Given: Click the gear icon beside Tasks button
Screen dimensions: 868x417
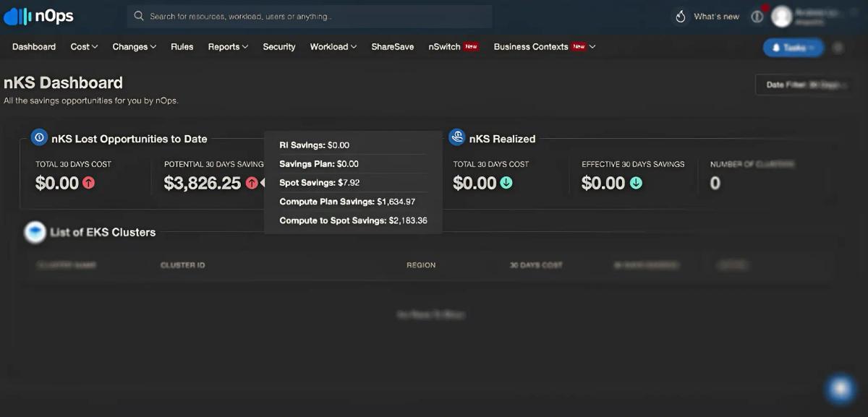Looking at the screenshot, I should click(838, 48).
